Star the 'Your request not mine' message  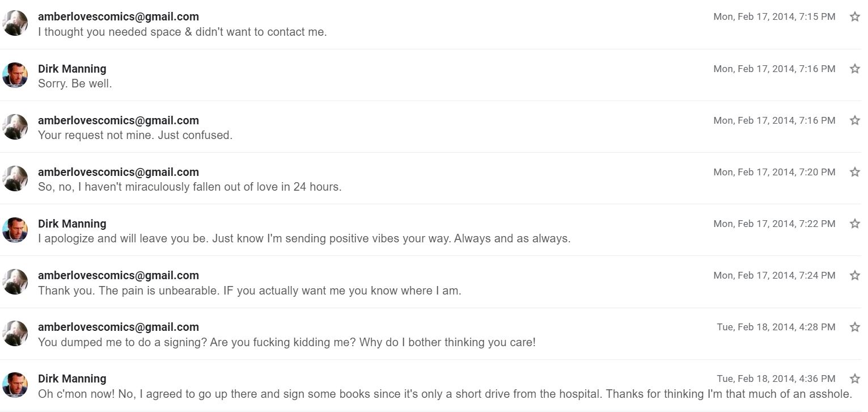tap(854, 120)
